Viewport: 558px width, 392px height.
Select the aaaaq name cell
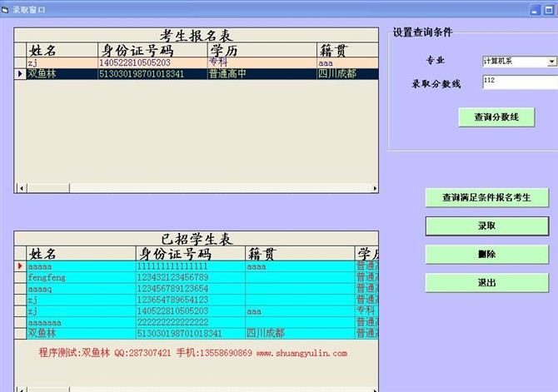81,289
